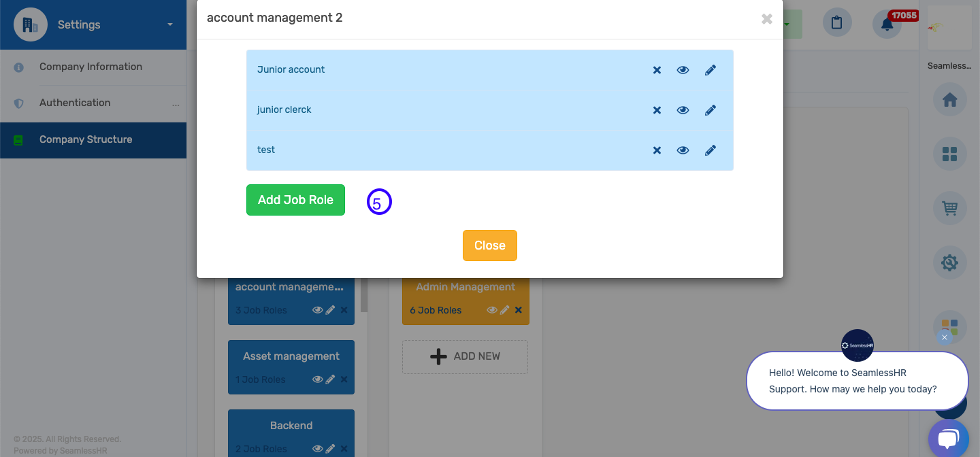Edit the test job role with pencil
The image size is (980, 457).
[710, 150]
